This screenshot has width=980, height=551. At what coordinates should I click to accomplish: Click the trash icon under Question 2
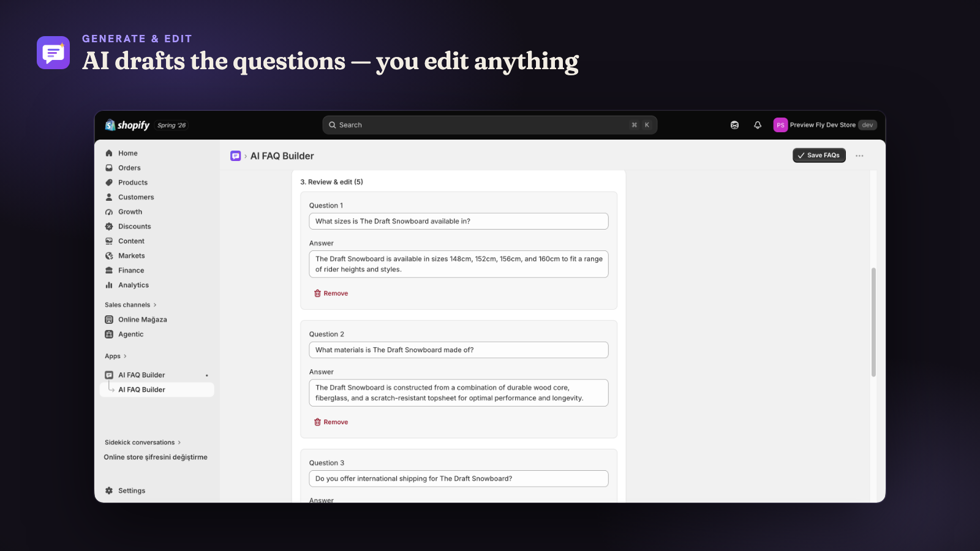point(317,422)
